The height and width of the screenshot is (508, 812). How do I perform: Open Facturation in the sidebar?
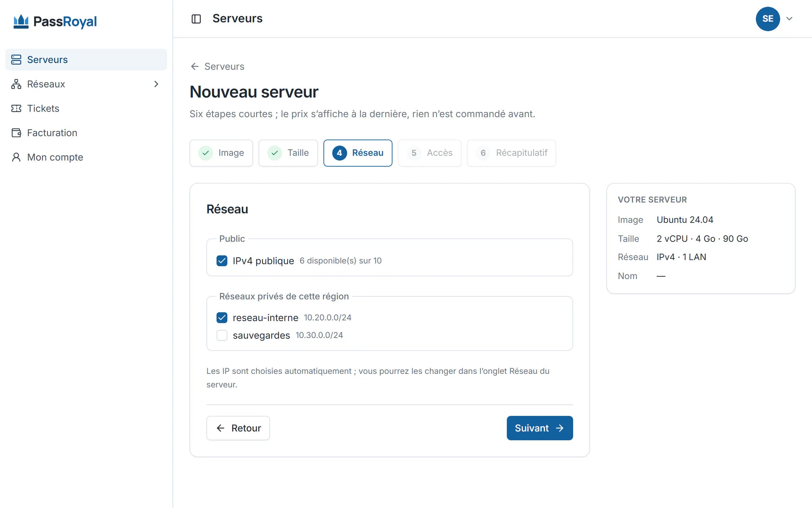point(86,133)
